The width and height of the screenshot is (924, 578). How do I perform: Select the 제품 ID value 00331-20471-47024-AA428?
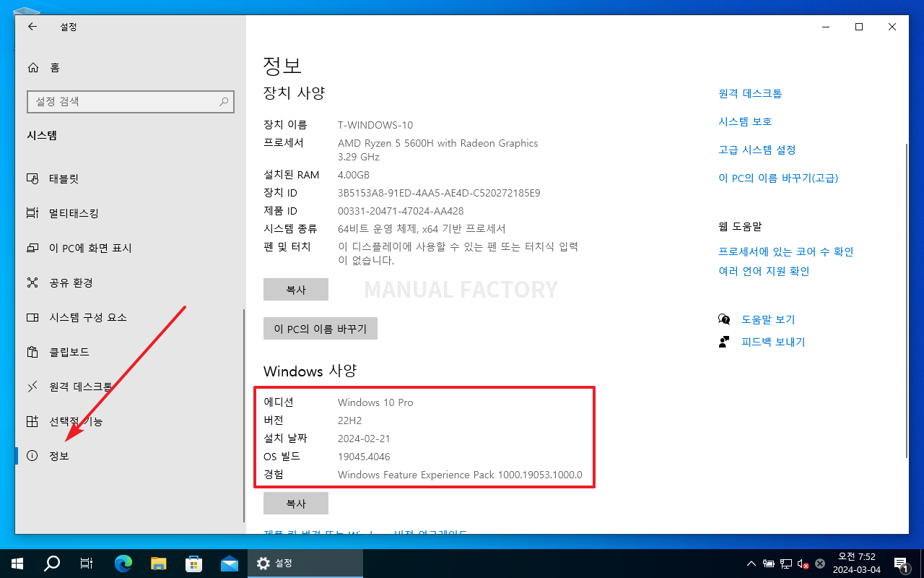coord(401,211)
